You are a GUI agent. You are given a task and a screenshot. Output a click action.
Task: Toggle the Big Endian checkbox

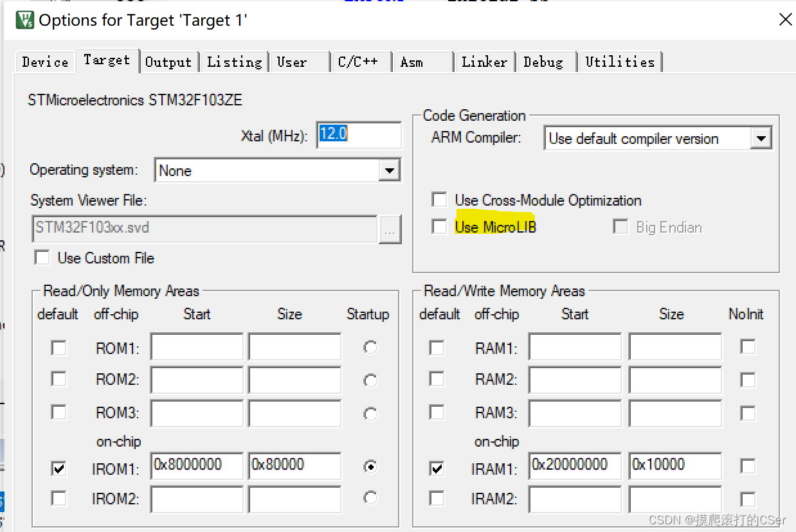620,227
